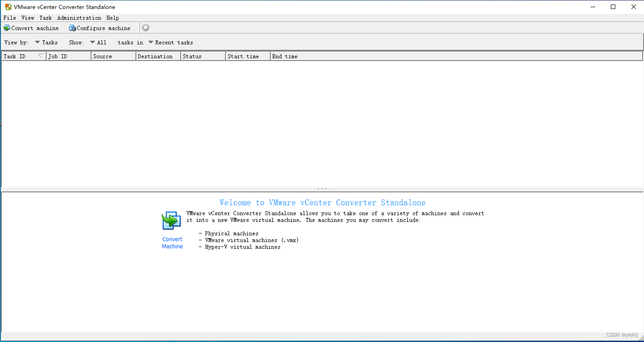Sort by the Status column header
The width and height of the screenshot is (644, 342).
point(203,56)
